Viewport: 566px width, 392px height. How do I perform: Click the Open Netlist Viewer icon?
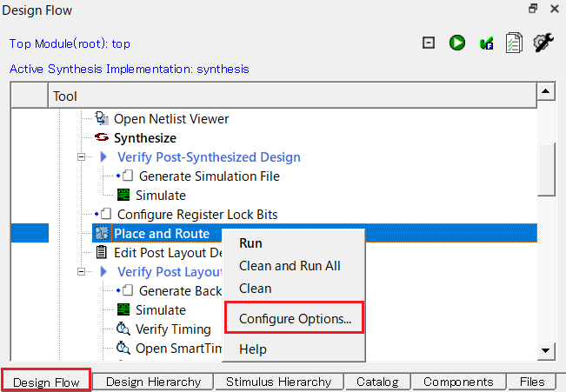103,118
